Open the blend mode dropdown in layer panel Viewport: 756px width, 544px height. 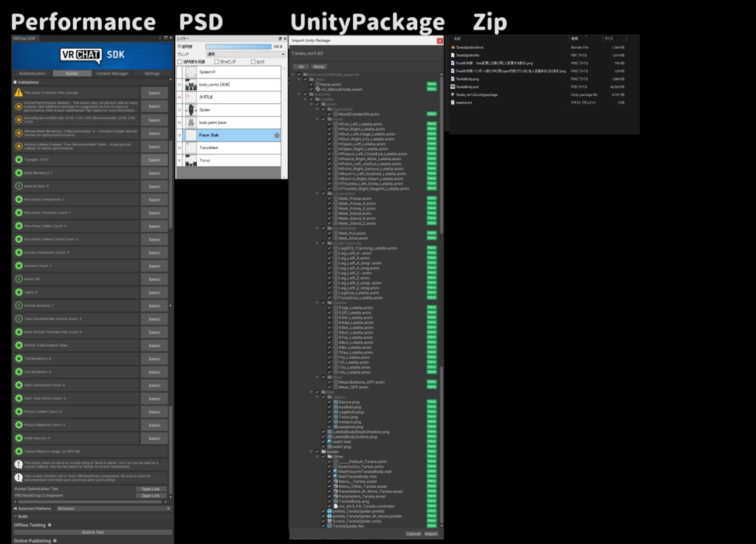coord(246,54)
